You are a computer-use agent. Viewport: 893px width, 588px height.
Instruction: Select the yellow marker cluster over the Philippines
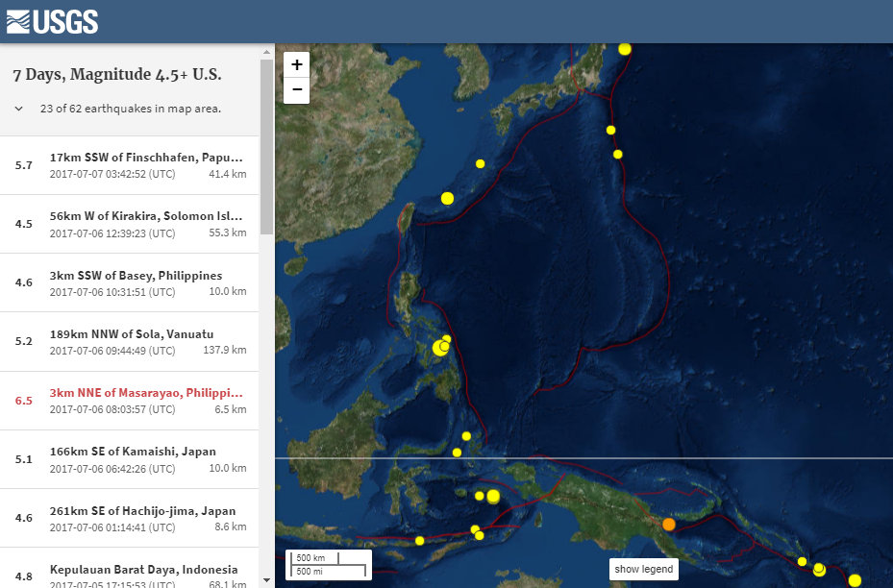click(x=442, y=347)
